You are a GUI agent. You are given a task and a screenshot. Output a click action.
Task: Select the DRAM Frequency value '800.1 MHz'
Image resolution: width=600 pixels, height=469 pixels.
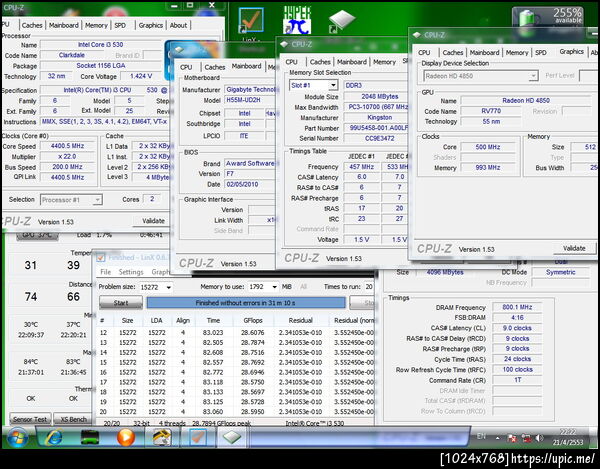coord(517,307)
